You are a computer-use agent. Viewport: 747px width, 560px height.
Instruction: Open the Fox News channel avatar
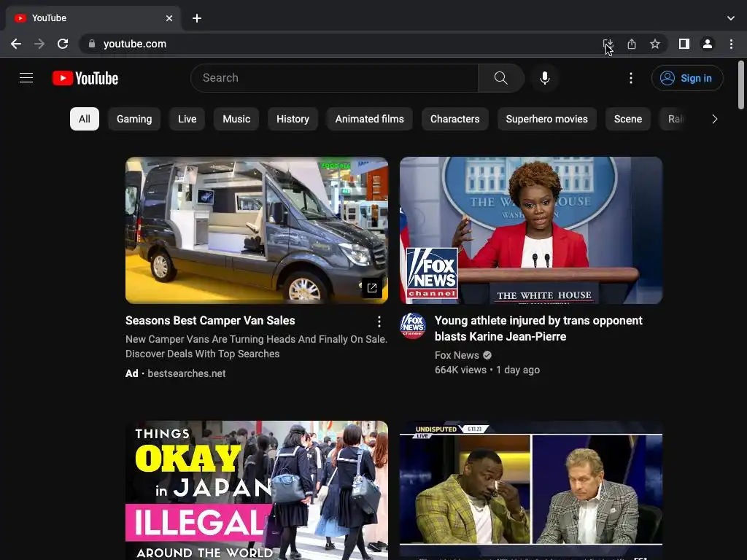click(x=413, y=326)
